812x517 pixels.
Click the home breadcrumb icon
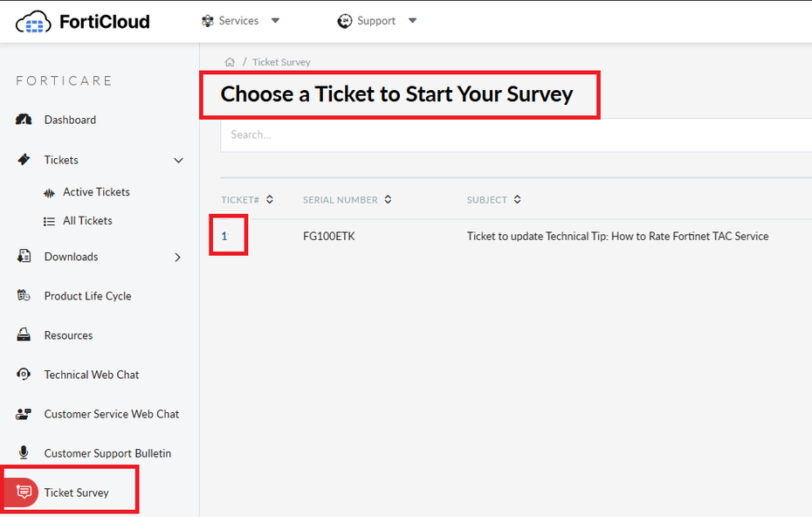[x=230, y=62]
